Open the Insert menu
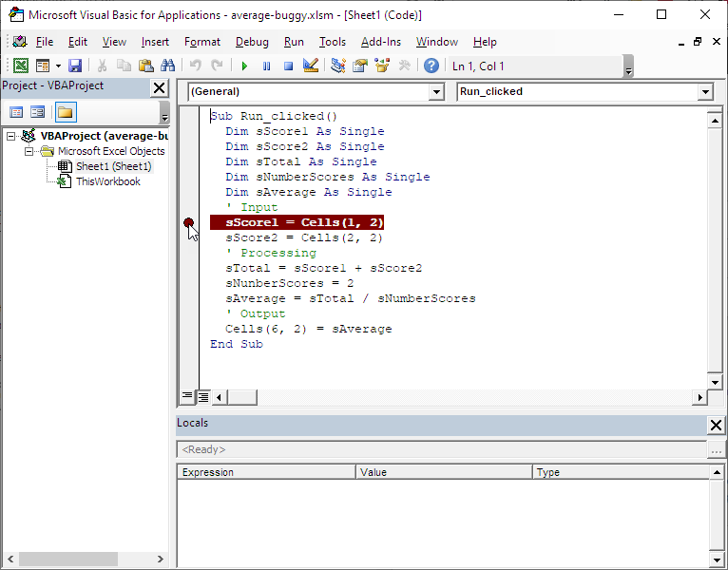Viewport: 728px width, 570px height. [x=155, y=42]
